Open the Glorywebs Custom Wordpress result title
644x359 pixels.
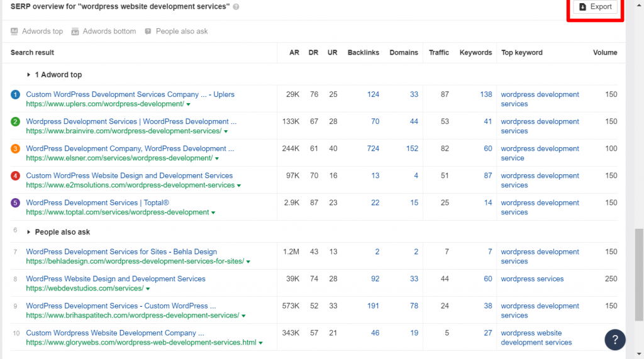click(115, 333)
